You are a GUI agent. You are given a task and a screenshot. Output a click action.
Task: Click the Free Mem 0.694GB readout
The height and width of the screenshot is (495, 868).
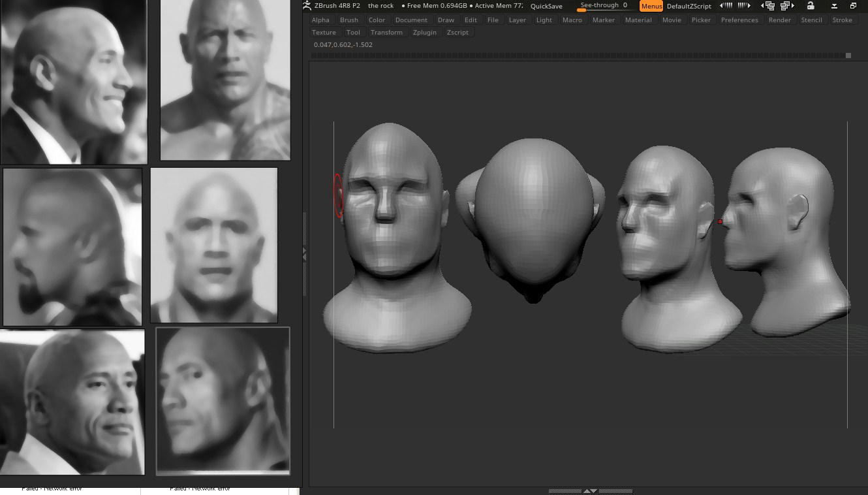[x=434, y=6]
